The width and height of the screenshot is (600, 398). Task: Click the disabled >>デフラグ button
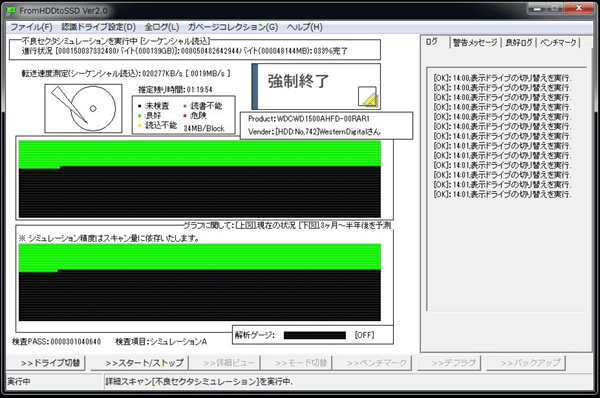point(449,363)
